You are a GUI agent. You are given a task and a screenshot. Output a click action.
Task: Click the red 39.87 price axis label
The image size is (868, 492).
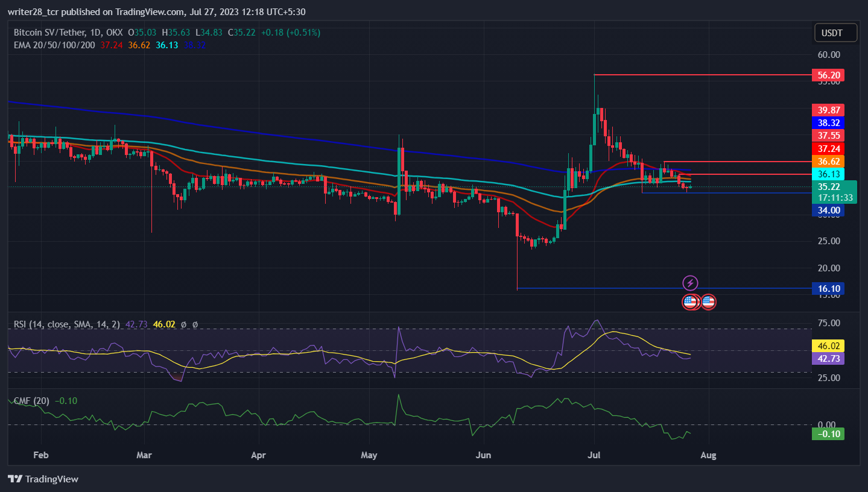827,110
